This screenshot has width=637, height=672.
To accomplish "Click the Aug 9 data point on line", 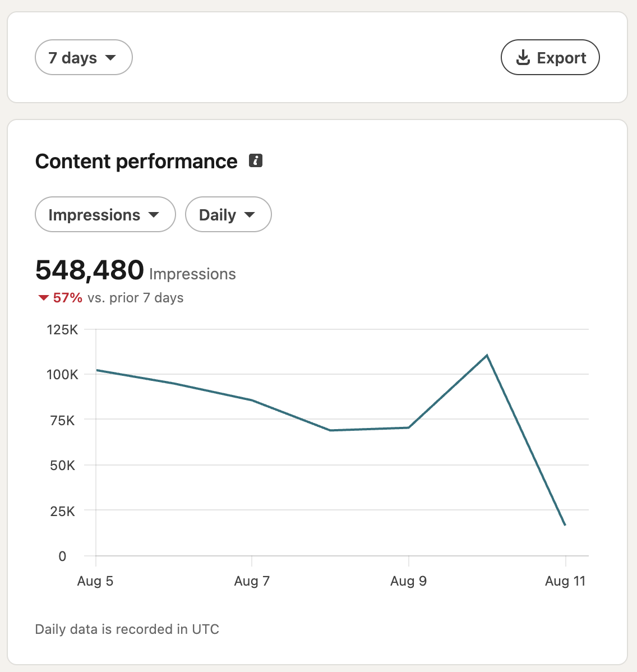I will [x=409, y=427].
